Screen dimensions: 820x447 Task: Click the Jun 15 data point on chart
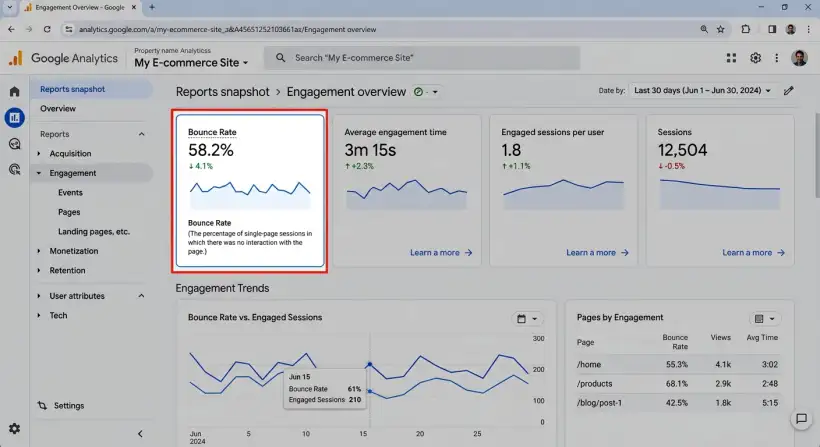(x=369, y=364)
